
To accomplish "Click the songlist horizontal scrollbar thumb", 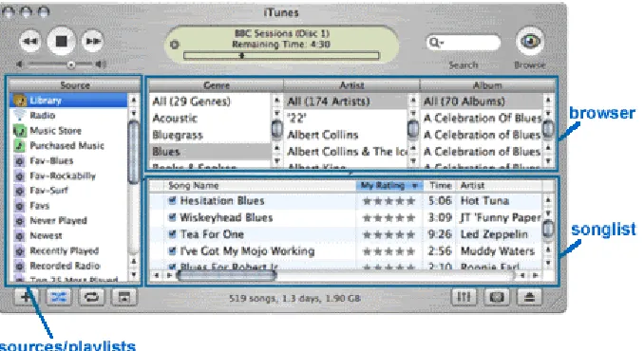I will pyautogui.click(x=227, y=275).
